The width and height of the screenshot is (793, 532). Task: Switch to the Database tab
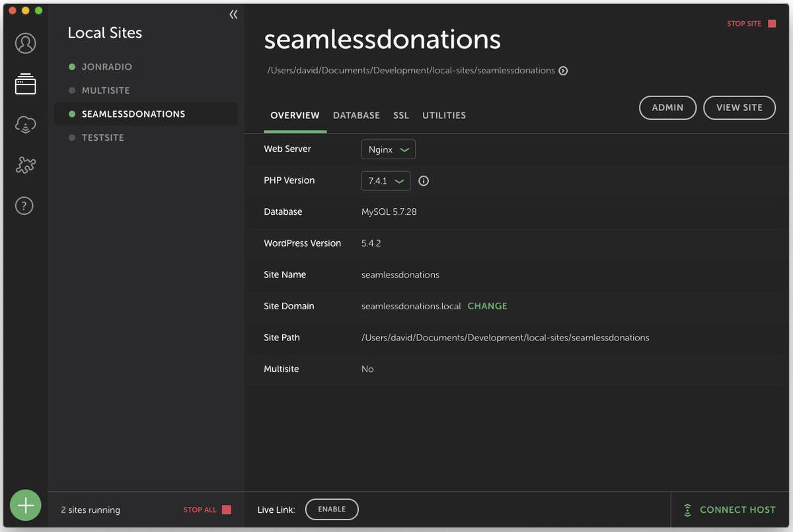(x=356, y=115)
